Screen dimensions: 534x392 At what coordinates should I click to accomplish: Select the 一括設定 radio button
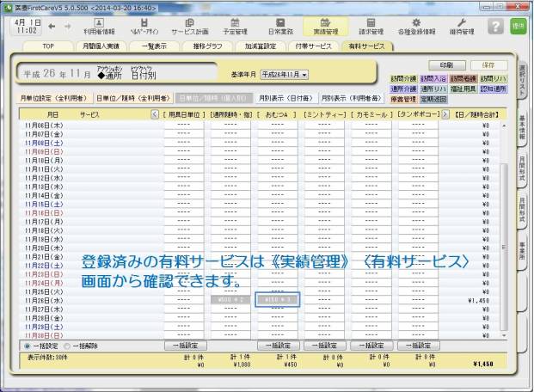click(27, 345)
